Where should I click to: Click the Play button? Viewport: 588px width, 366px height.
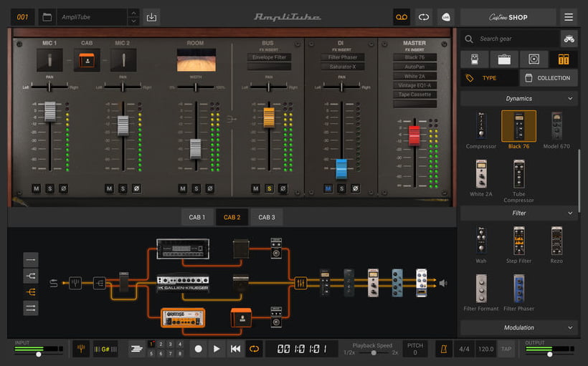pyautogui.click(x=217, y=349)
